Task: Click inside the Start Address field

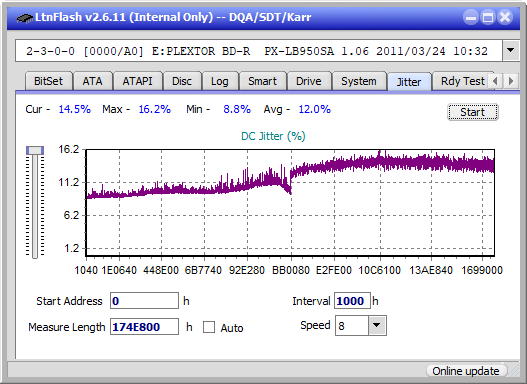Action: [x=145, y=301]
